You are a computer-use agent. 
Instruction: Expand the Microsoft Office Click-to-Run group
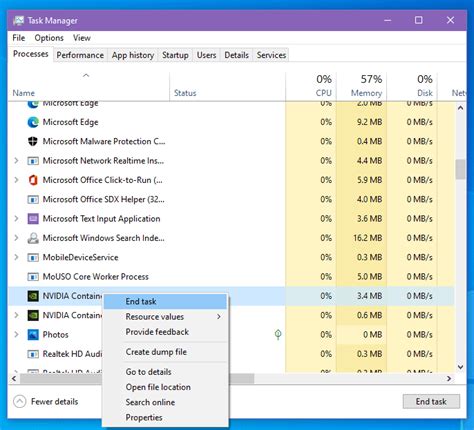tap(16, 180)
